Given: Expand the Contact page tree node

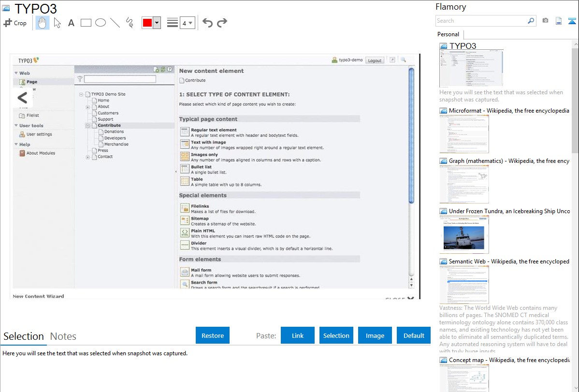Looking at the screenshot, I should 88,157.
